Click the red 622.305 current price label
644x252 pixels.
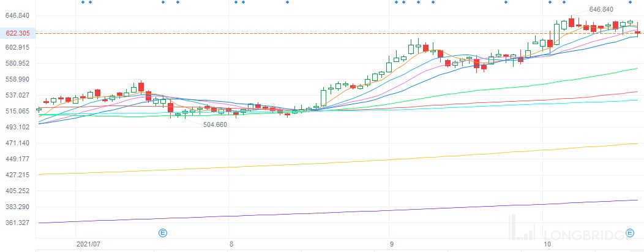(18, 33)
